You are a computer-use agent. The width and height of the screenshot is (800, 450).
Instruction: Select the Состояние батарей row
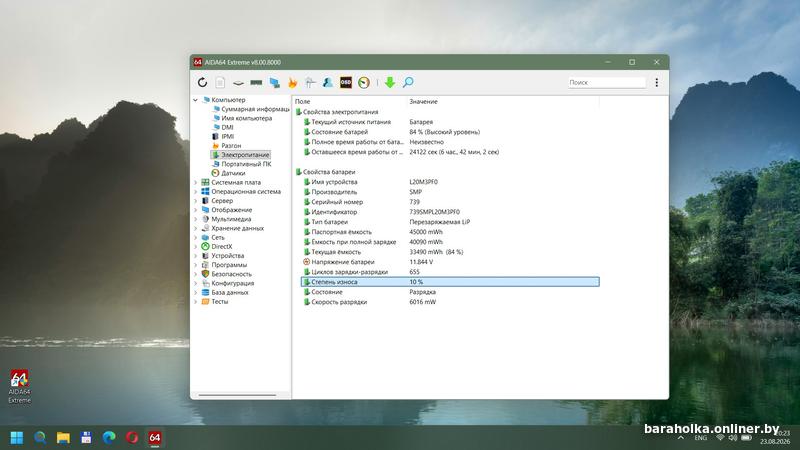click(x=451, y=132)
